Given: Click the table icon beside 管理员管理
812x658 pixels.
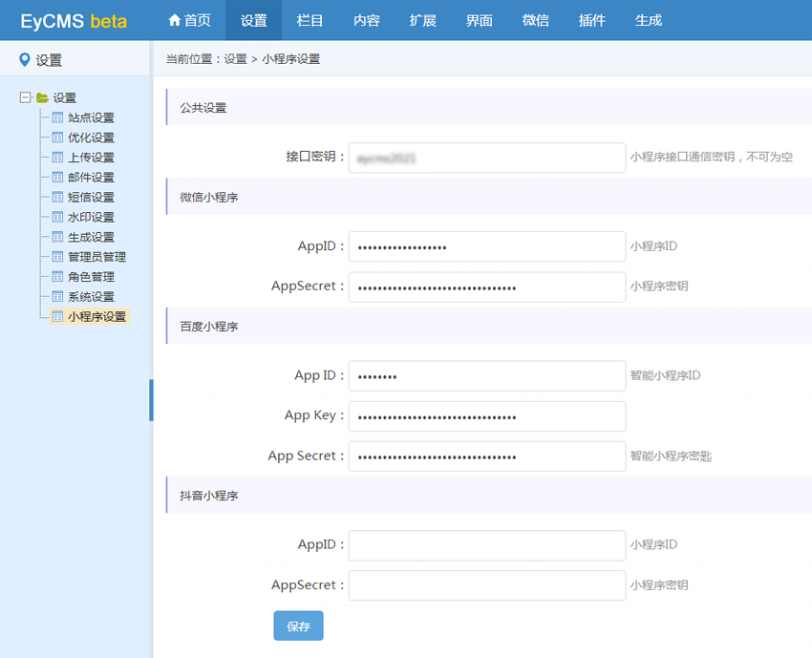Looking at the screenshot, I should (57, 257).
